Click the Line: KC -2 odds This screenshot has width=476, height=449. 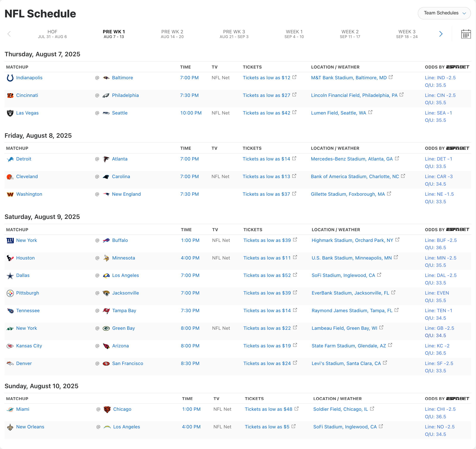(x=437, y=346)
